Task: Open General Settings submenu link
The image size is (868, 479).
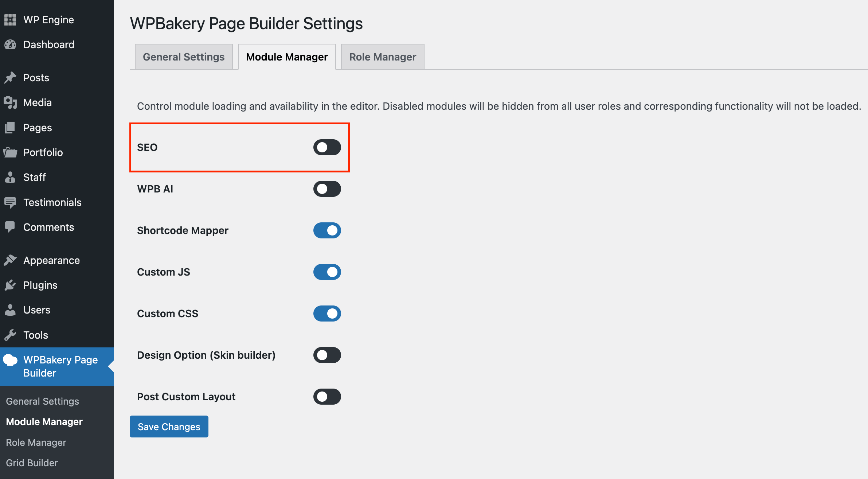Action: click(42, 401)
